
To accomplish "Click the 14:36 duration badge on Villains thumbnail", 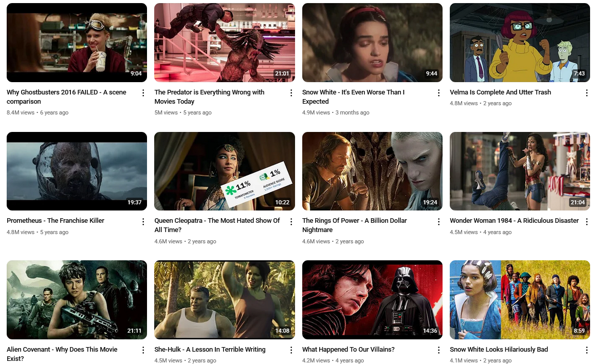I will (x=430, y=331).
